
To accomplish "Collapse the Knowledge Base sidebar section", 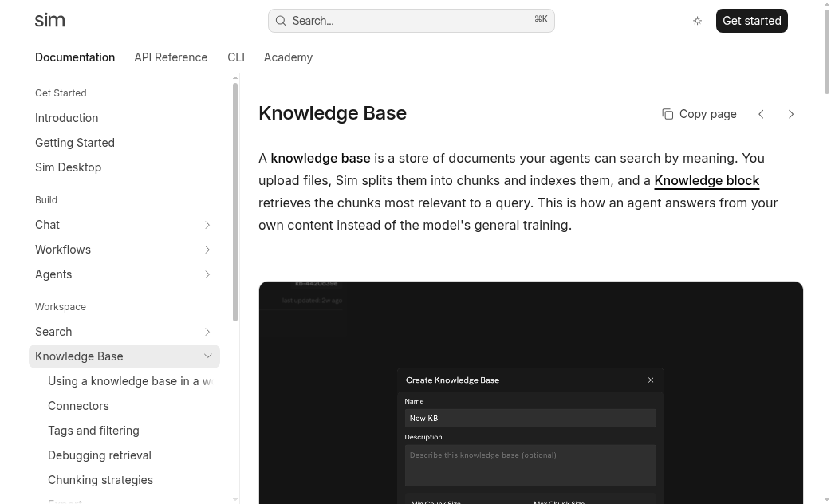I will 207,356.
